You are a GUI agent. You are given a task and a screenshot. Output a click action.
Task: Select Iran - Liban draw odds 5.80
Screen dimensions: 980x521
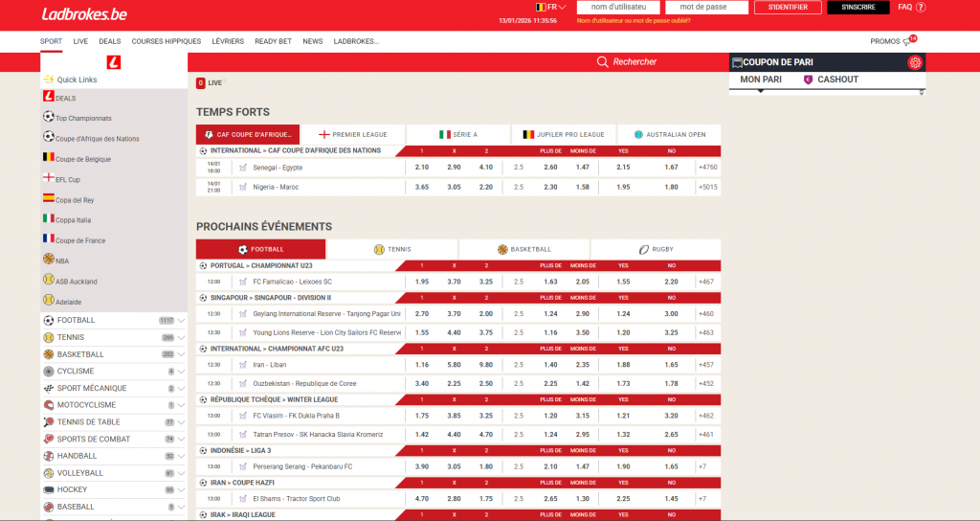click(x=455, y=365)
